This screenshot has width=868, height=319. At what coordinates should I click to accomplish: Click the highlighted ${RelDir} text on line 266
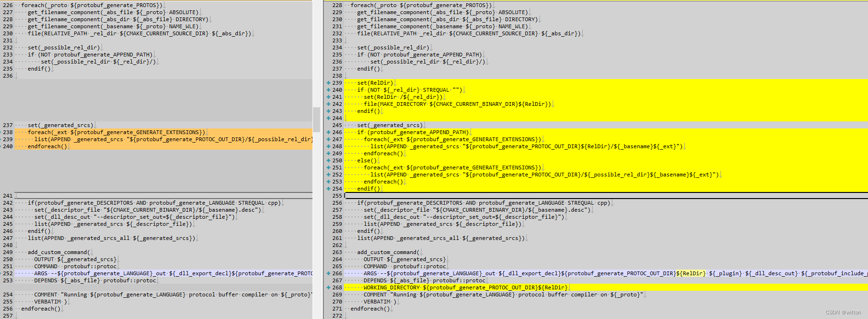pos(691,273)
